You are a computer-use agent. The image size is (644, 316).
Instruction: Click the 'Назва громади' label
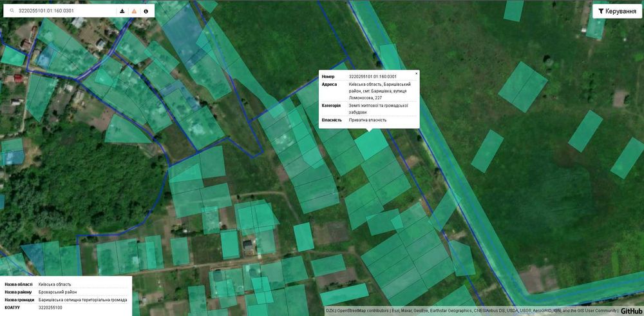point(19,300)
